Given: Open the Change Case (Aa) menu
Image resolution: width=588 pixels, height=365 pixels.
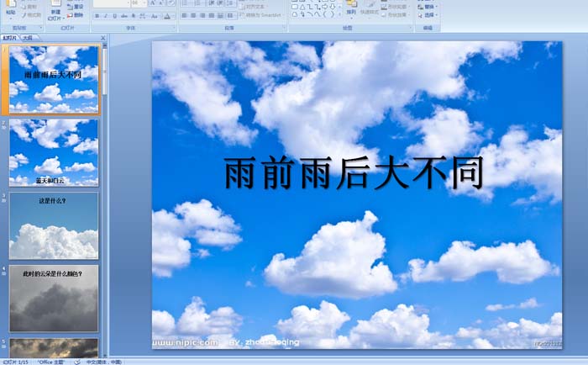Looking at the screenshot, I should pyautogui.click(x=154, y=16).
